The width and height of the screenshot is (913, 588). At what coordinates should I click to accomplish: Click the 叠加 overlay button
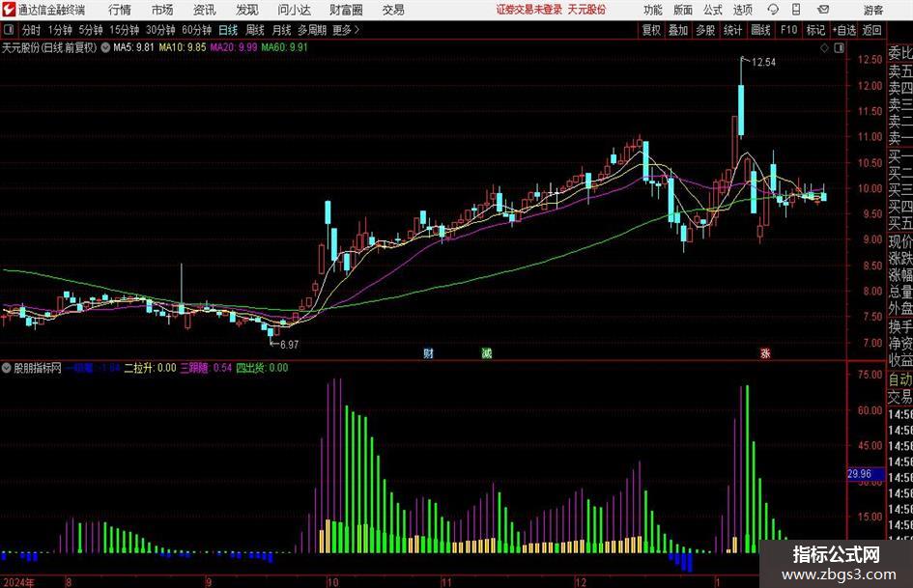[678, 30]
